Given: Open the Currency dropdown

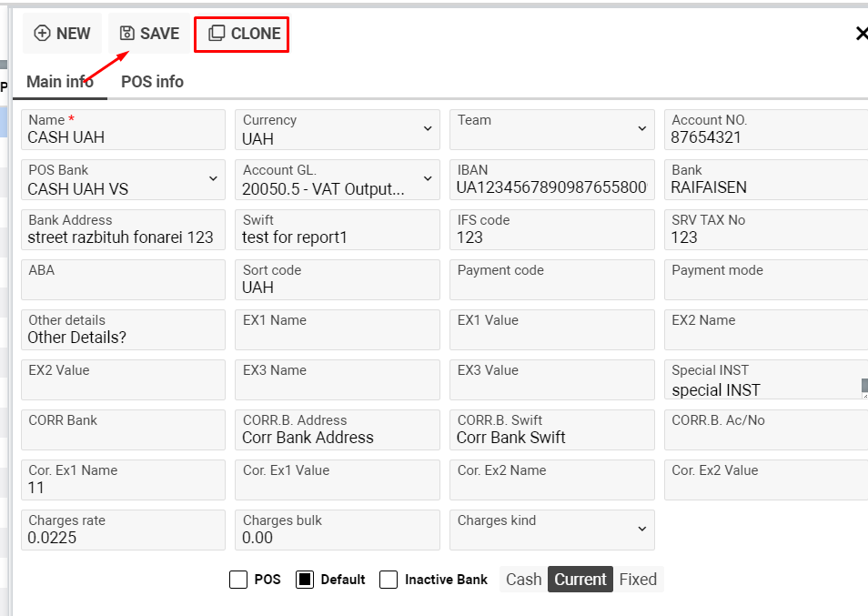Looking at the screenshot, I should point(428,129).
